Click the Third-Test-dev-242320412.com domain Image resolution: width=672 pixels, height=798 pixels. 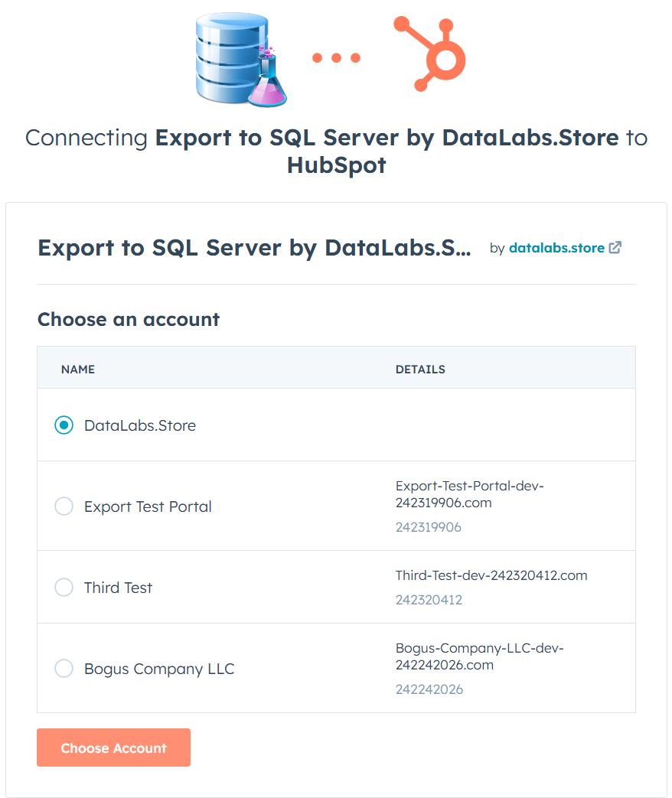click(491, 575)
